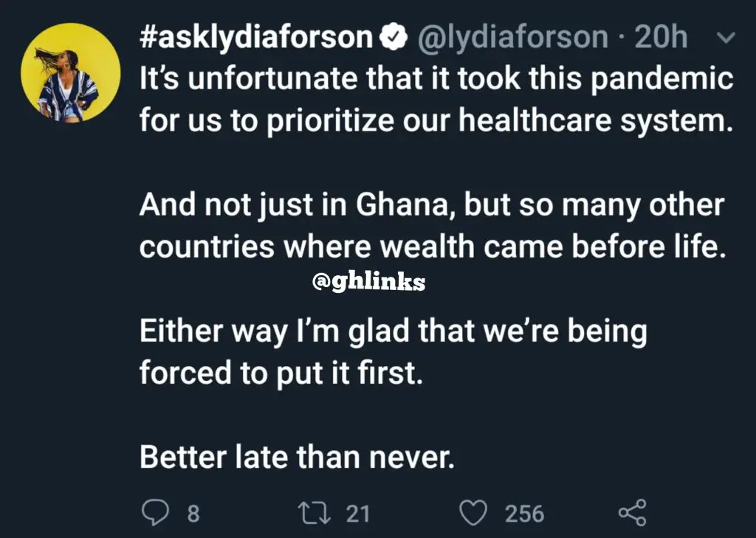Screen dimensions: 756x538
Task: Click the "And not just in Ghana" paragraph
Action: tap(433, 226)
